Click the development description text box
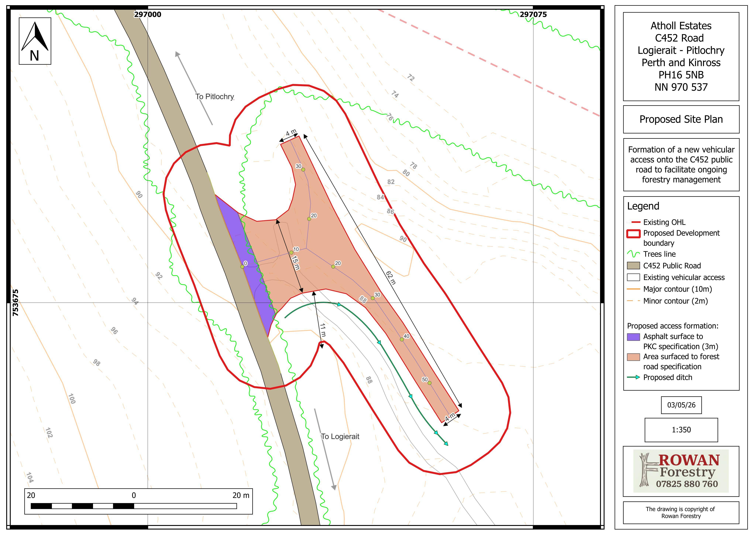 pyautogui.click(x=681, y=165)
